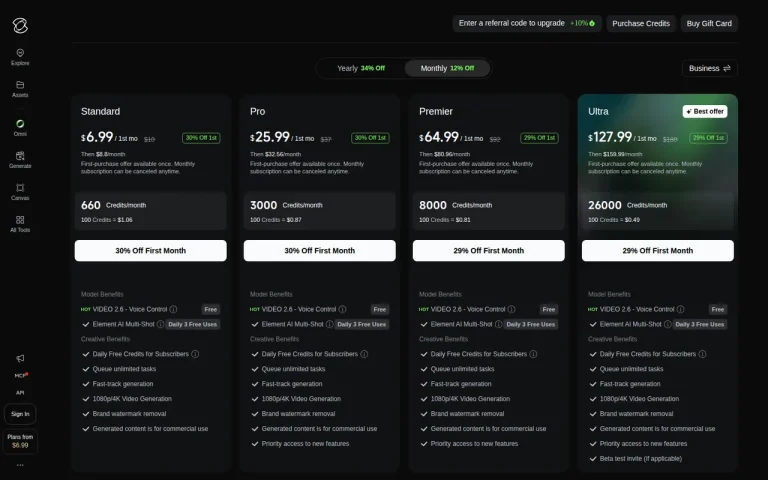The height and width of the screenshot is (480, 768).
Task: Click info icon beside Premier Element AI Multi-Shot
Action: pos(498,324)
